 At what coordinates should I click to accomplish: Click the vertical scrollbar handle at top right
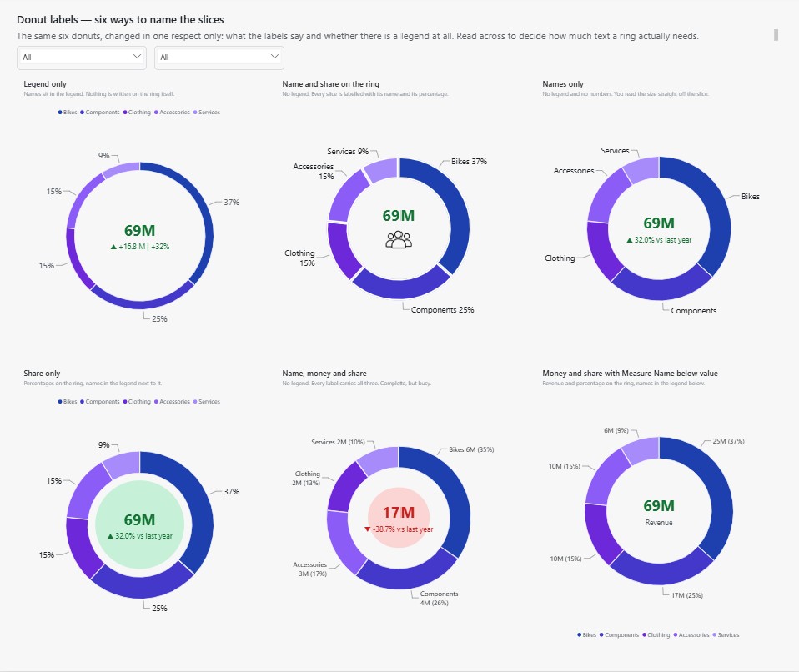776,35
